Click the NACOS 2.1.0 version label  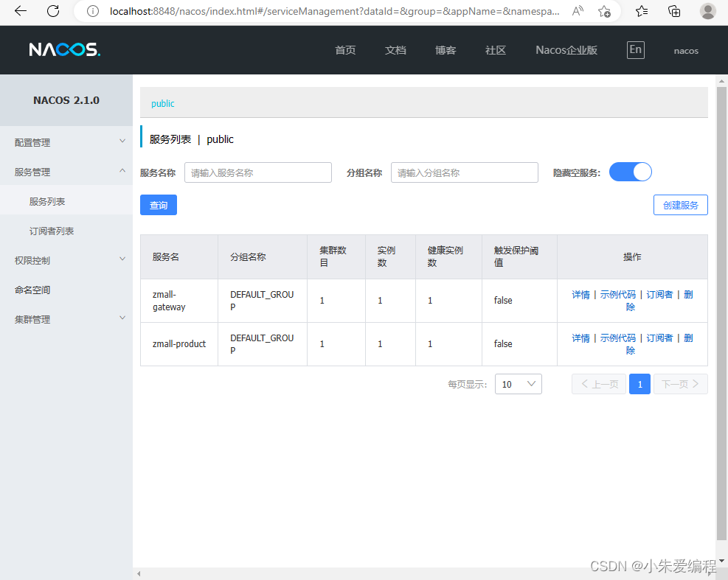point(66,100)
